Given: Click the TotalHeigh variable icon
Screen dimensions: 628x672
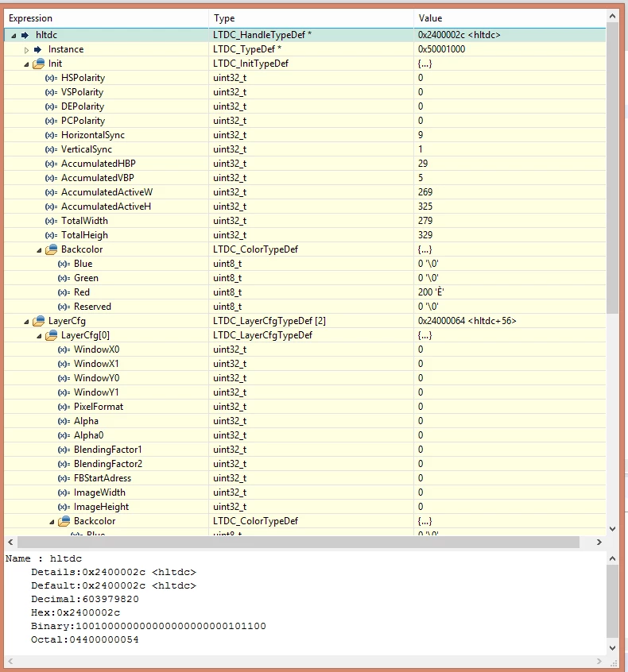Looking at the screenshot, I should point(51,235).
